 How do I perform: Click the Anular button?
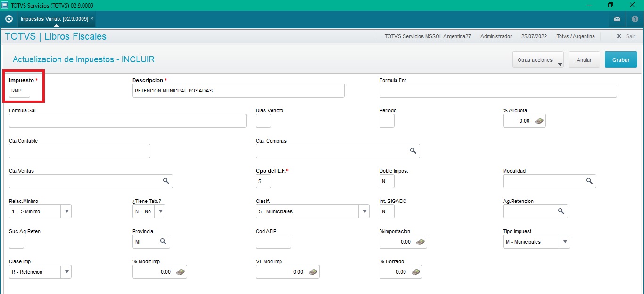click(x=584, y=60)
